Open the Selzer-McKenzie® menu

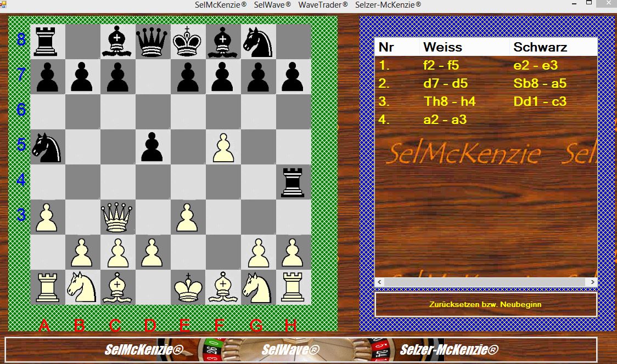coord(388,5)
